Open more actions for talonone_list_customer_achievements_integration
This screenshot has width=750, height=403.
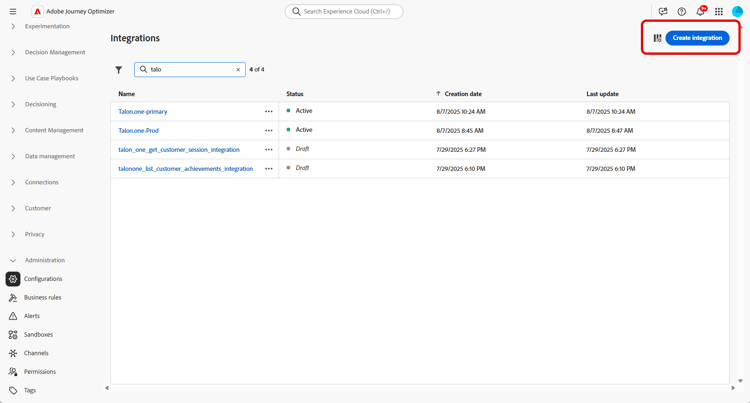(269, 169)
